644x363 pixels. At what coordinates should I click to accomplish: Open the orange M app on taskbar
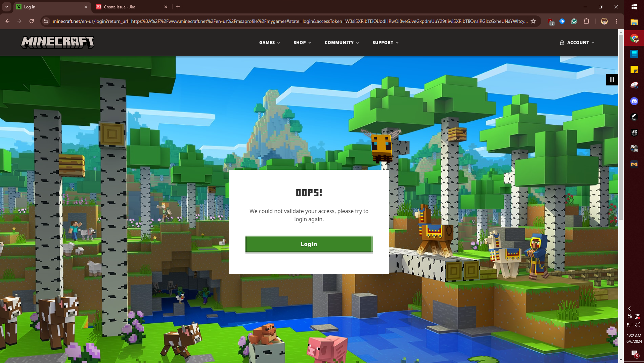point(634,164)
